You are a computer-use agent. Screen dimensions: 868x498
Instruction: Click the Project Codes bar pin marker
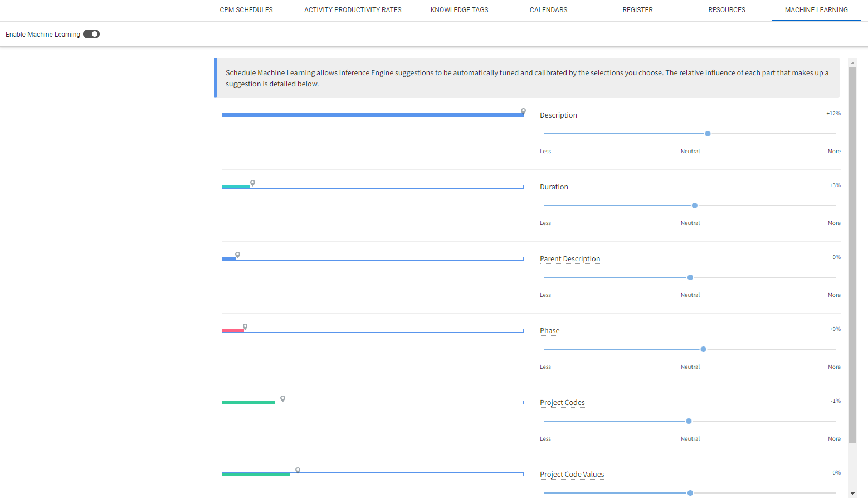click(x=282, y=398)
